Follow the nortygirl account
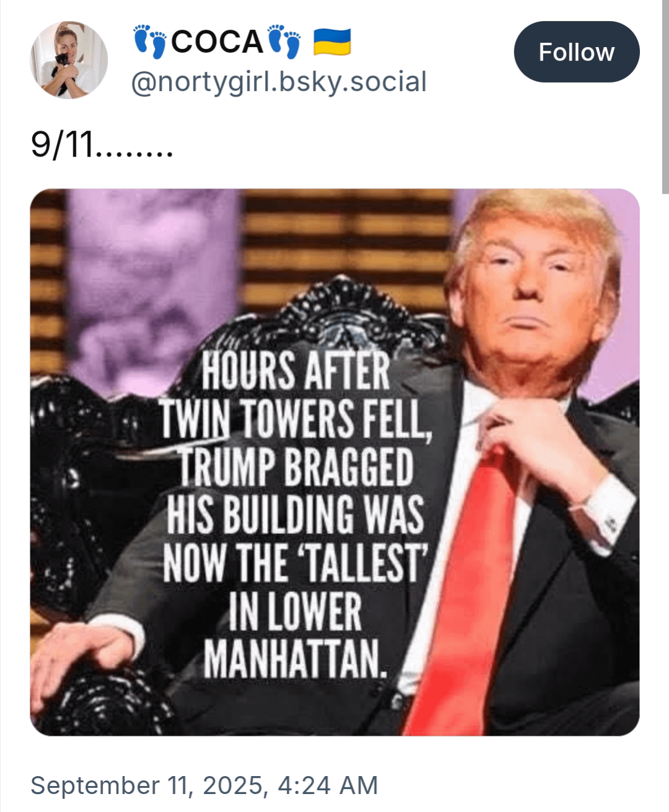669x812 pixels. click(x=577, y=52)
